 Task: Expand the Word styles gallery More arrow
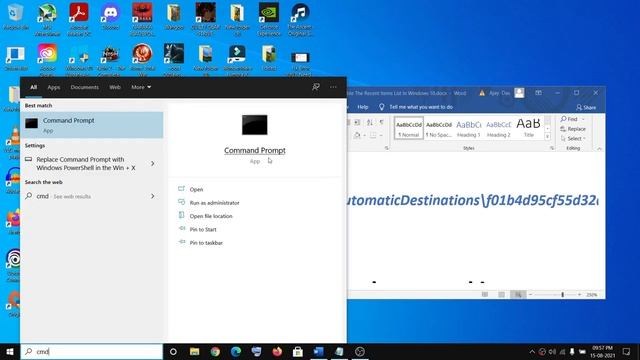[547, 136]
